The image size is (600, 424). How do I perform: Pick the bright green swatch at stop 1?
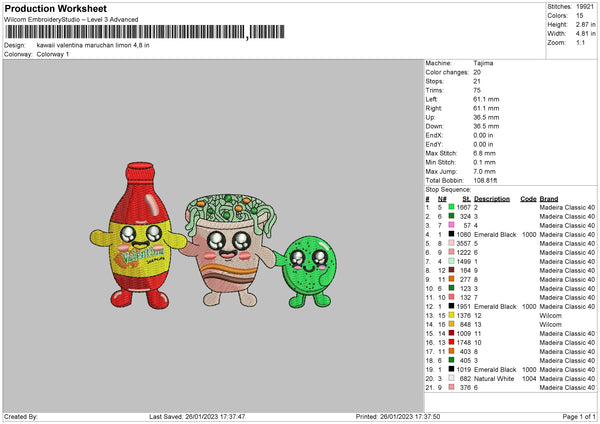[x=452, y=207]
